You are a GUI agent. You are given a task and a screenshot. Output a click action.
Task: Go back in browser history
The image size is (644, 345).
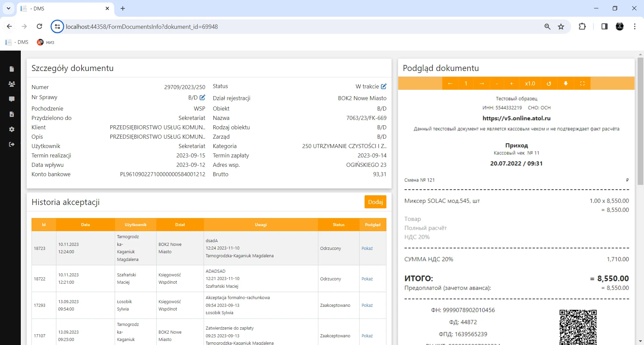click(9, 26)
